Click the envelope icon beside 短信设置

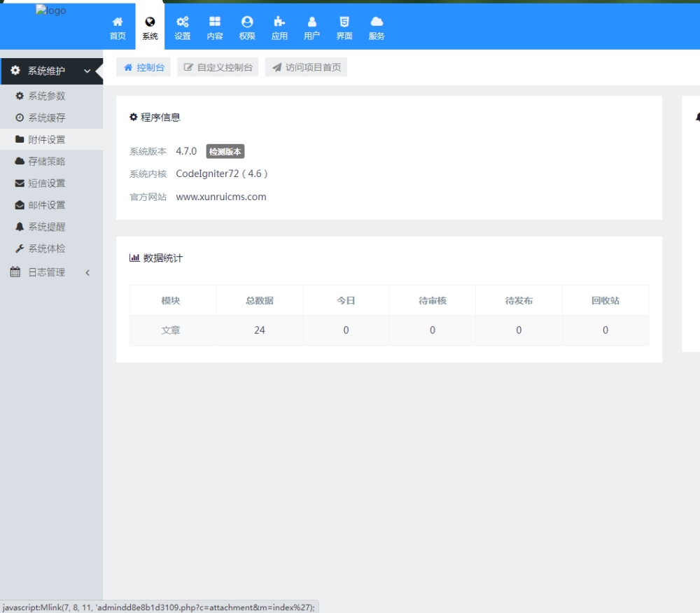(x=20, y=183)
